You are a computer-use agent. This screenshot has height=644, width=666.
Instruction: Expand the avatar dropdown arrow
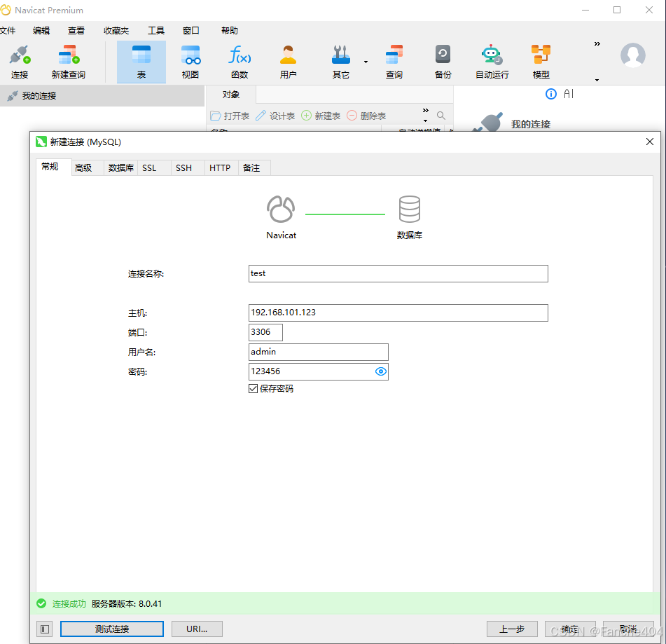[597, 80]
